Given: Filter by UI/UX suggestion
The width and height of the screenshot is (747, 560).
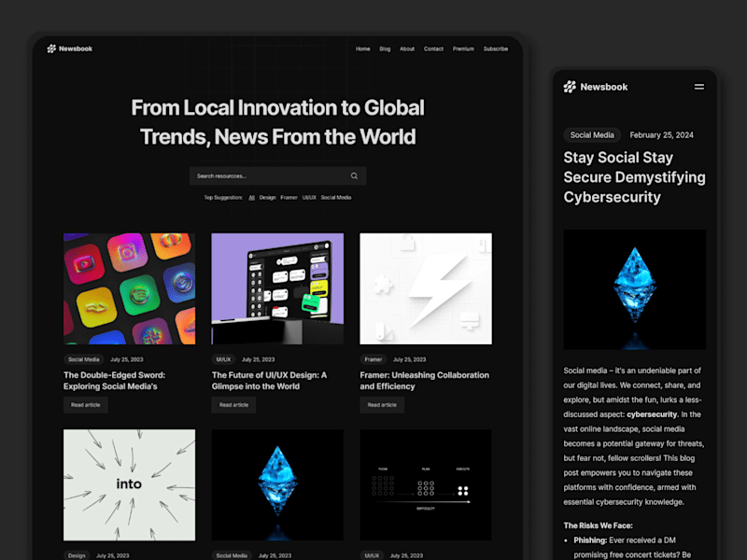Looking at the screenshot, I should (x=309, y=197).
